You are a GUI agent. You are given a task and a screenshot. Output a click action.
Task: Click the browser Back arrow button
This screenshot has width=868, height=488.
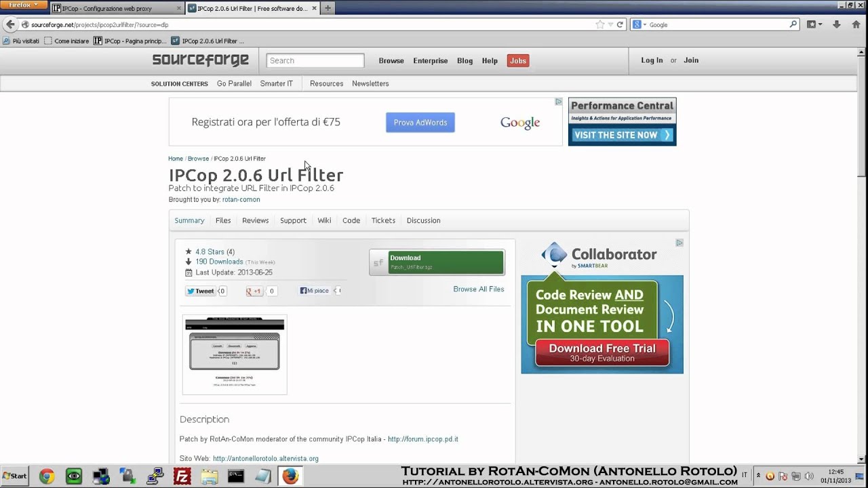pos(9,24)
